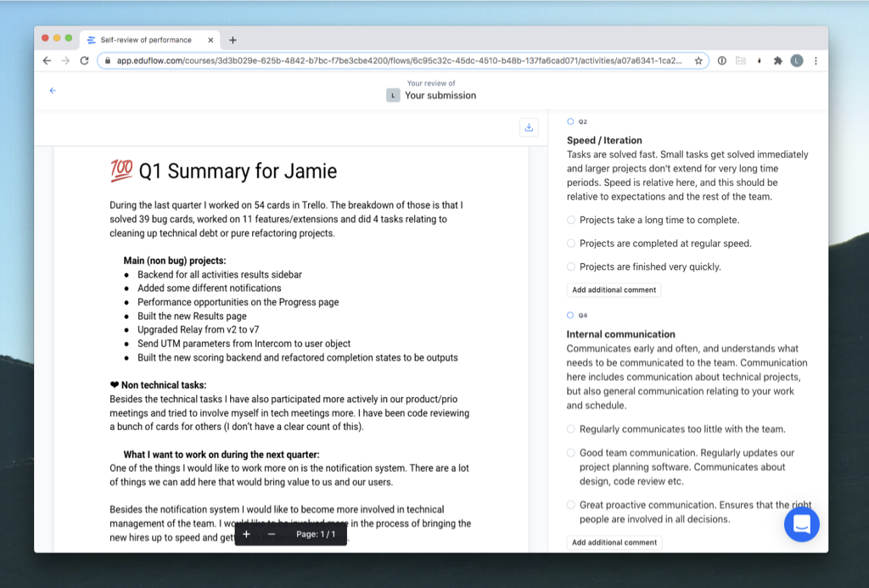This screenshot has height=588, width=869.
Task: Select 'Projects are completed at regular speed'
Action: coord(571,244)
